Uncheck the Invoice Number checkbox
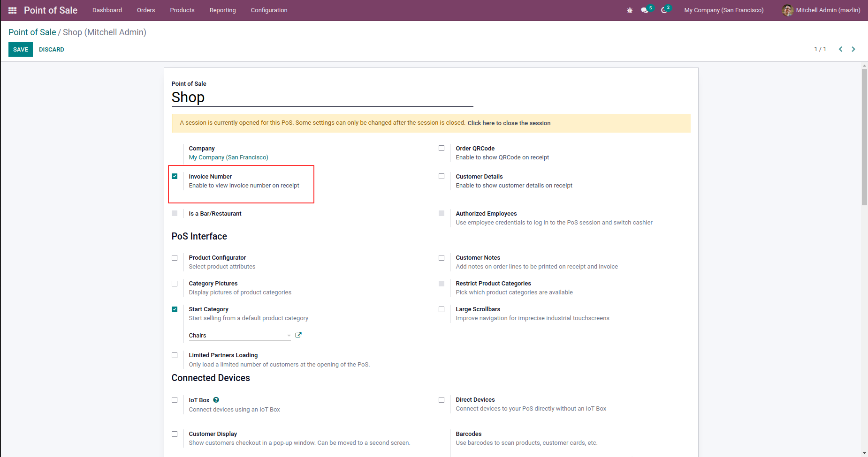Screen dimensions: 868x457 pyautogui.click(x=175, y=176)
